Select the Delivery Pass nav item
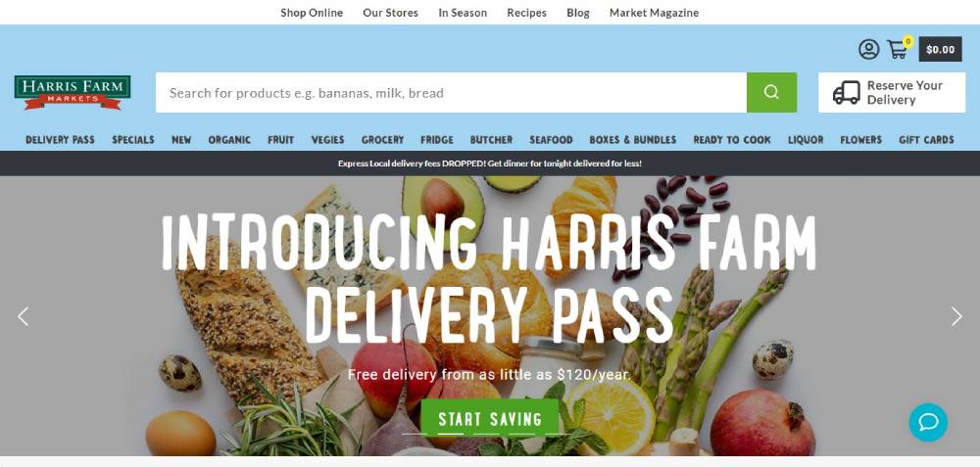Screen dimensions: 980x467 point(60,140)
